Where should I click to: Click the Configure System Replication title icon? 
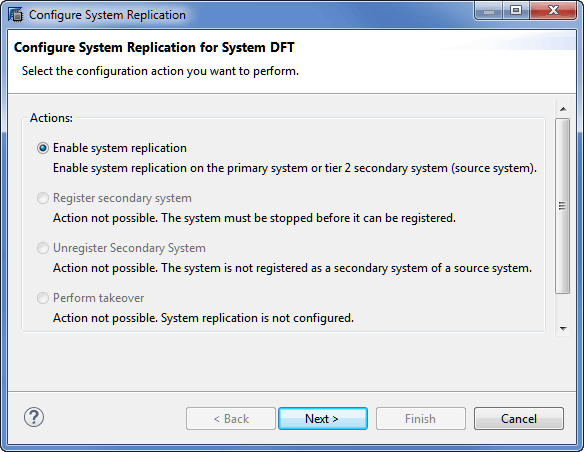click(x=16, y=15)
